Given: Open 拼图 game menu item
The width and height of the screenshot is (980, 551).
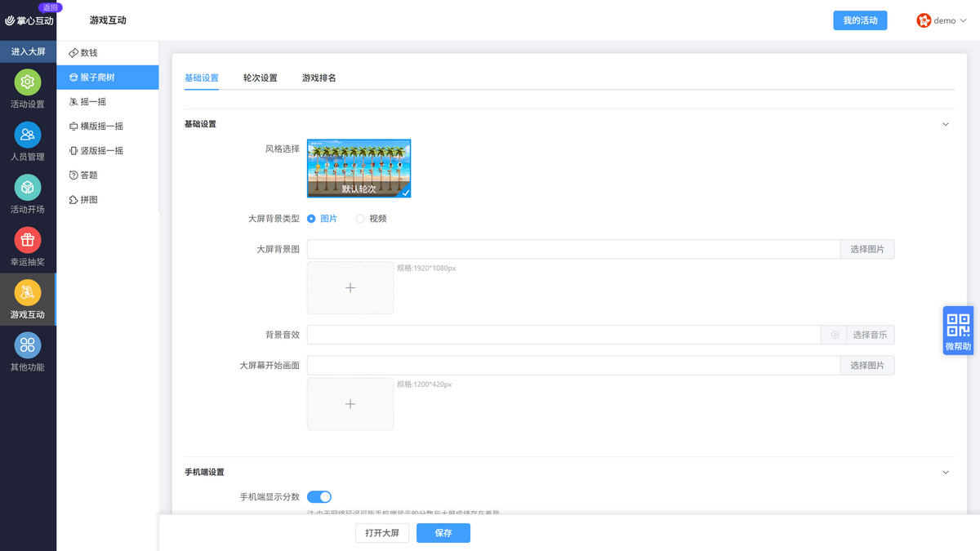Looking at the screenshot, I should (108, 200).
